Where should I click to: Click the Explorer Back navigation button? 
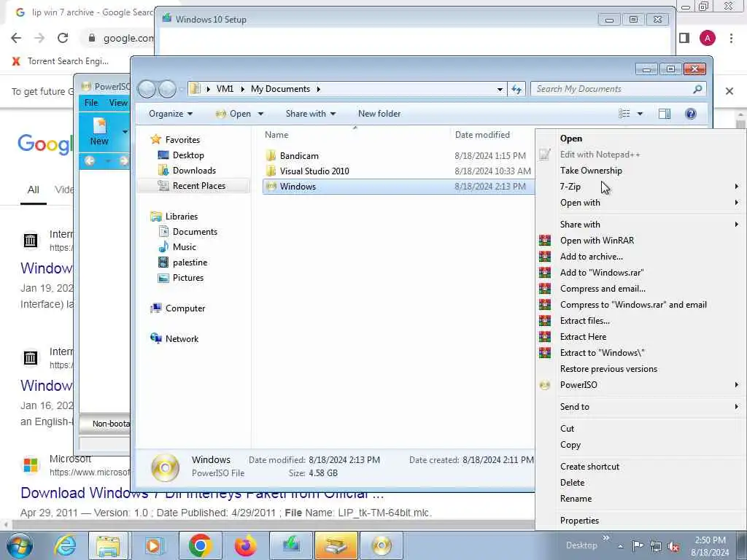147,89
